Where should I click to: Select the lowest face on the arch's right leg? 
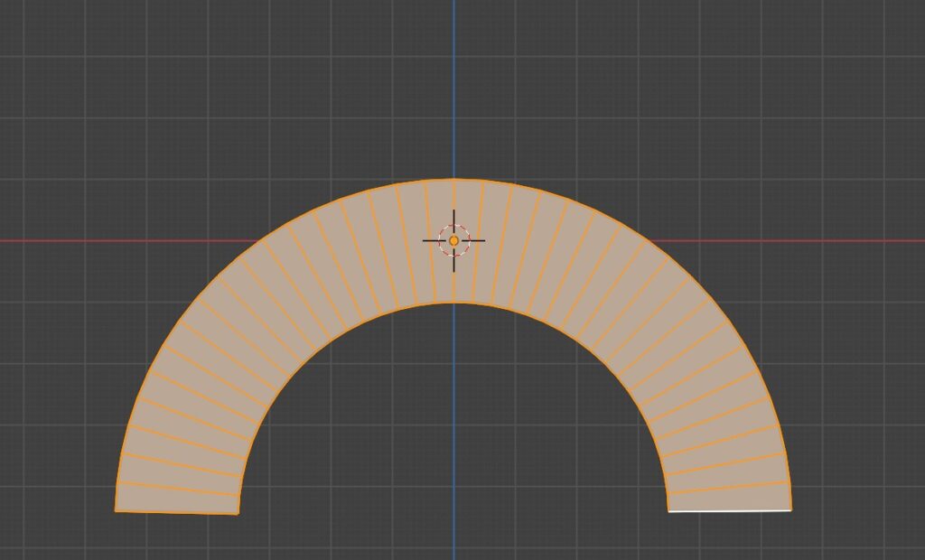click(x=730, y=501)
